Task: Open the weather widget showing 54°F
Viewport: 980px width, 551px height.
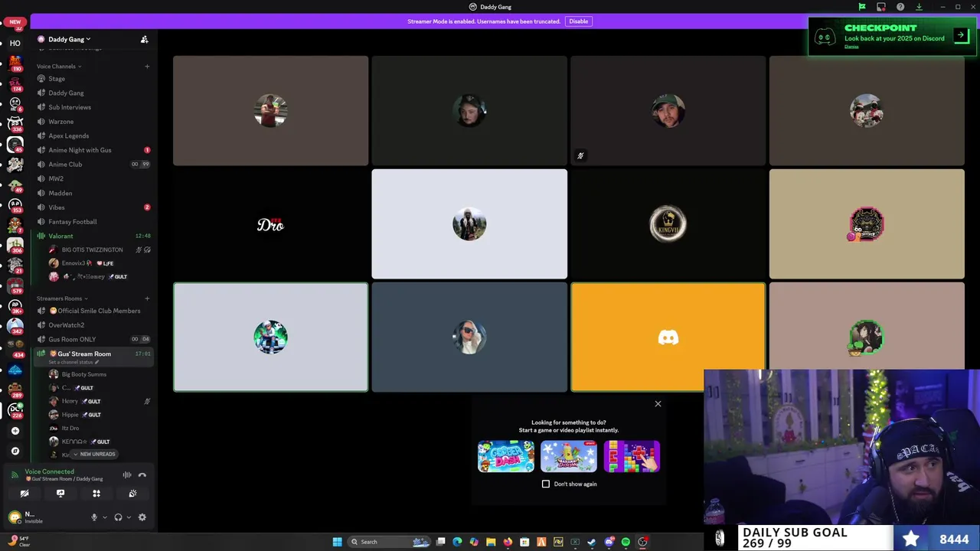Action: pos(17,541)
